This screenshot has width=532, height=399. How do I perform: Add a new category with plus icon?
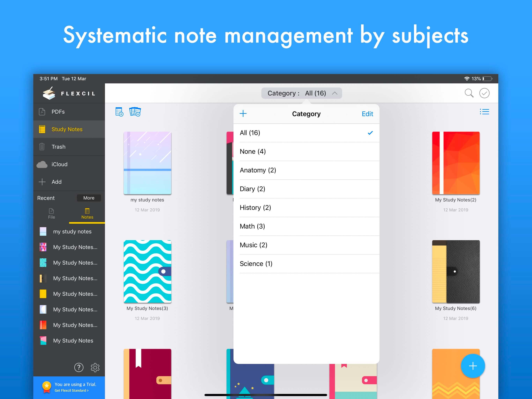pyautogui.click(x=243, y=114)
